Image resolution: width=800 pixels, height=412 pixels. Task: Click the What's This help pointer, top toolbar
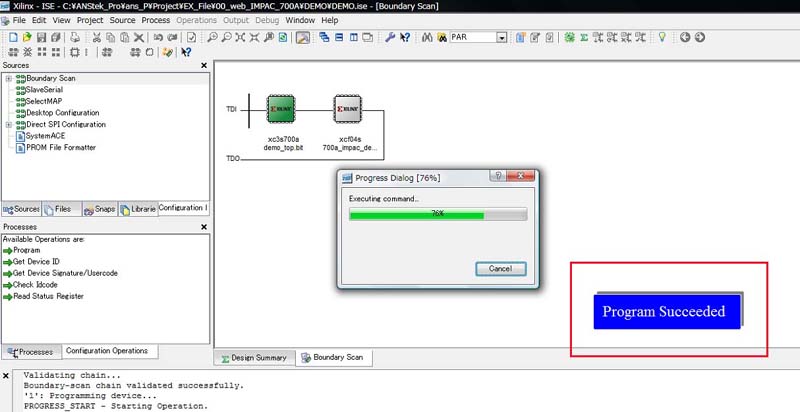pos(405,37)
